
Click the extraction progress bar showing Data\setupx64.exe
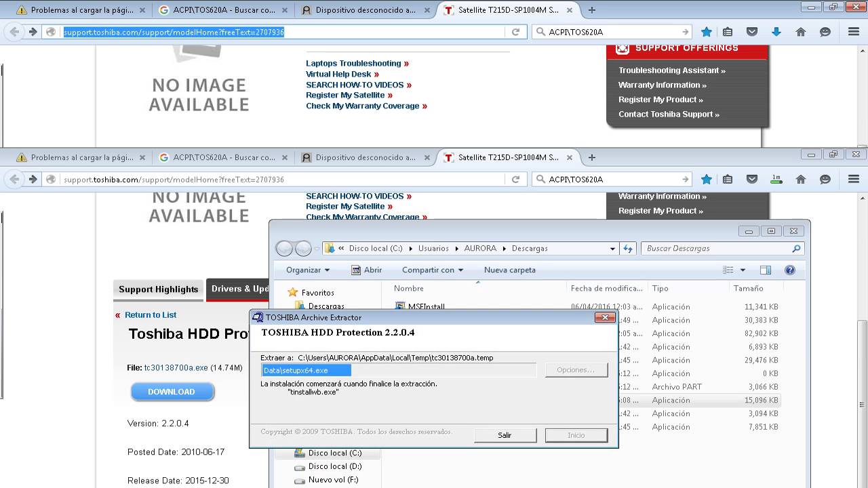(x=399, y=370)
